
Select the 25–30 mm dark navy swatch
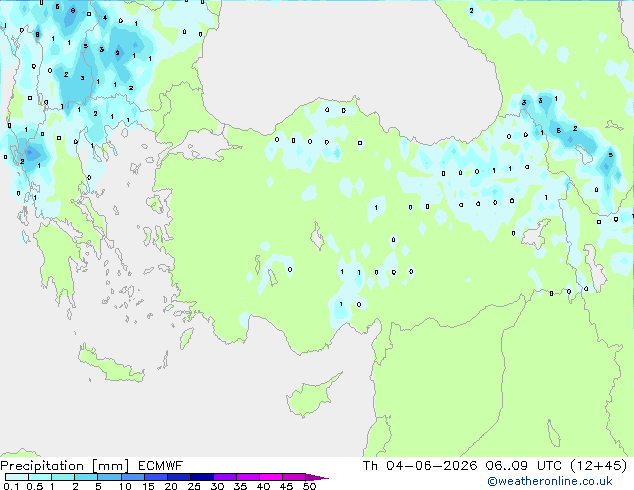click(202, 477)
